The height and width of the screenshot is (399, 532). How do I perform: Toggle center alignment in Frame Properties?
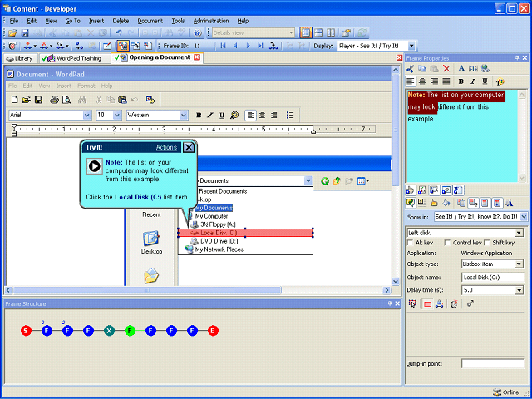point(422,81)
